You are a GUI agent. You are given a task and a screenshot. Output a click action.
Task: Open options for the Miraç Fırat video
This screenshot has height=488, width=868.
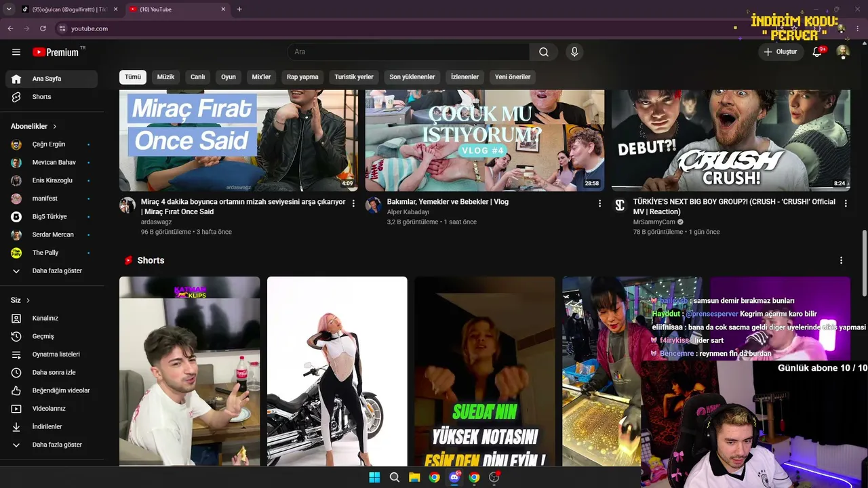click(x=353, y=203)
